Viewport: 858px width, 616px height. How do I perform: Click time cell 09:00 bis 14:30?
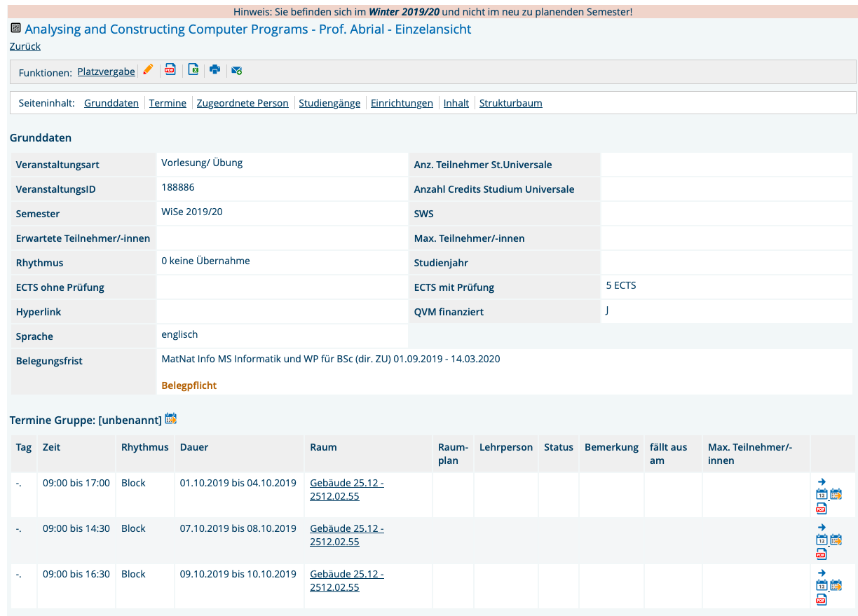(x=76, y=528)
